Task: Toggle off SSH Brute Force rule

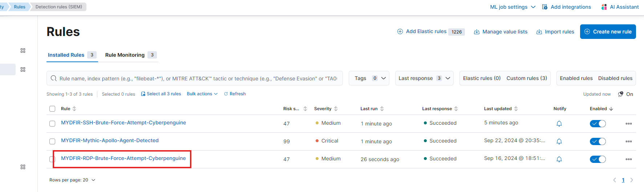Action: pyautogui.click(x=598, y=124)
